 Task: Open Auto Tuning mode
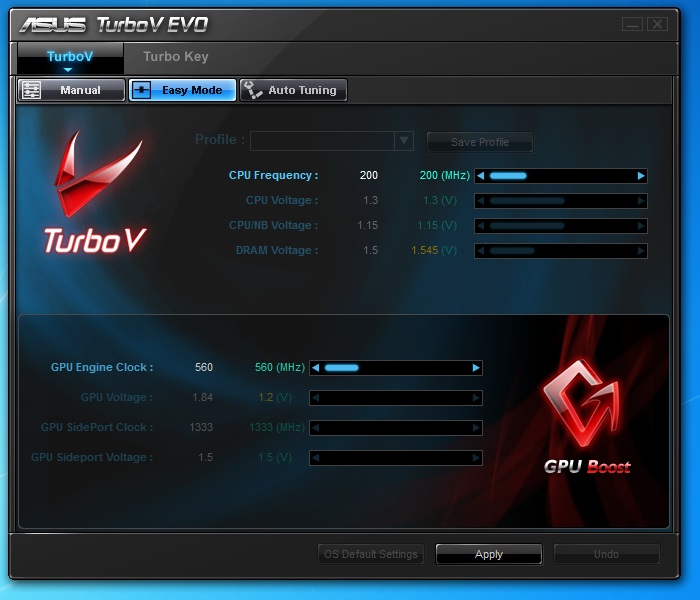(x=293, y=90)
